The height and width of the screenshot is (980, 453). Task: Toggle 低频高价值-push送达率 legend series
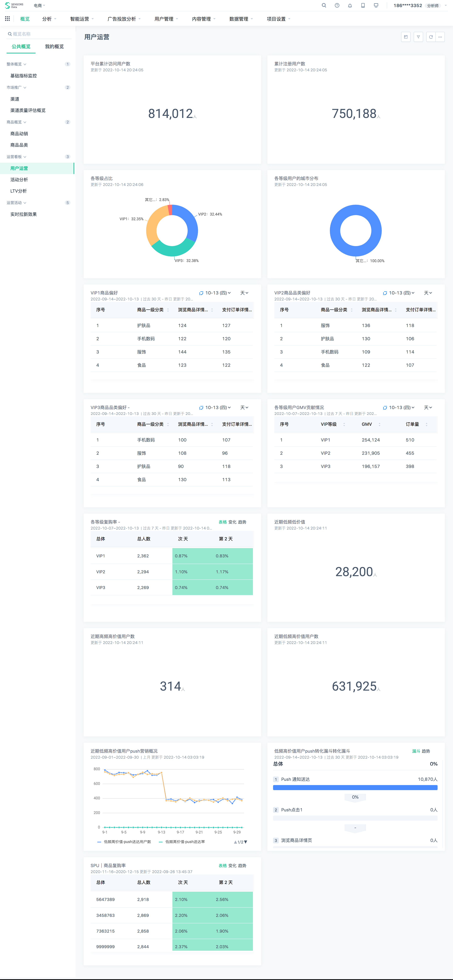[182, 842]
